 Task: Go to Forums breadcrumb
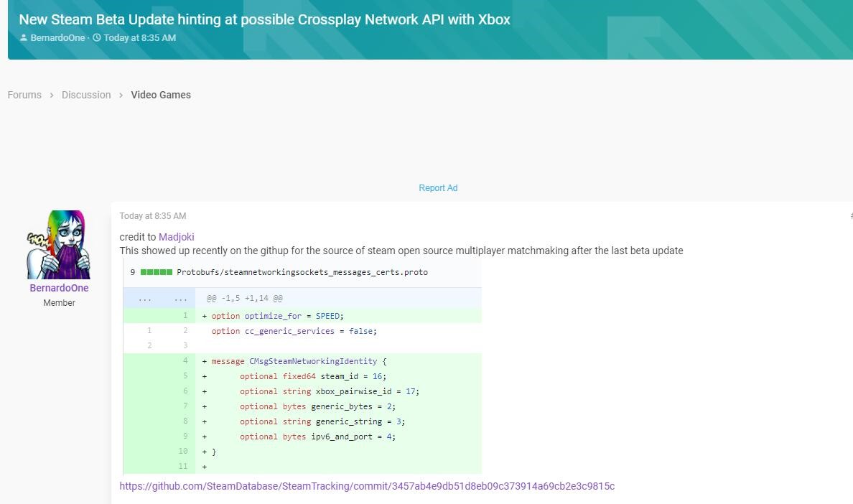(x=24, y=95)
